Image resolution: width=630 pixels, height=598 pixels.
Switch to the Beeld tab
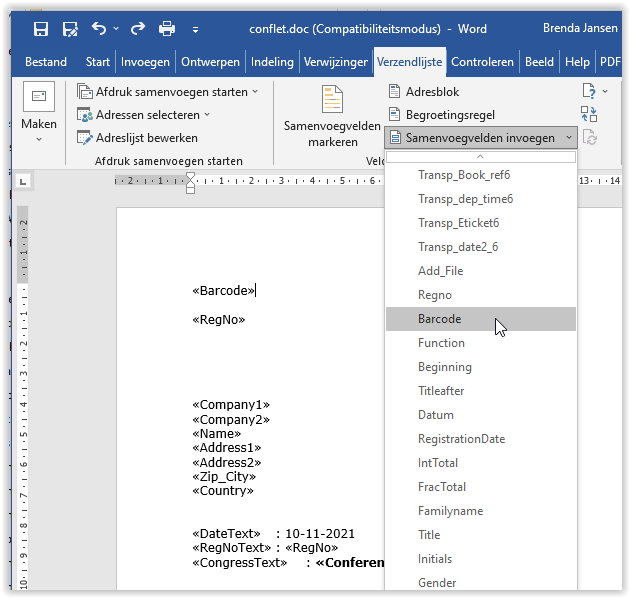point(539,62)
